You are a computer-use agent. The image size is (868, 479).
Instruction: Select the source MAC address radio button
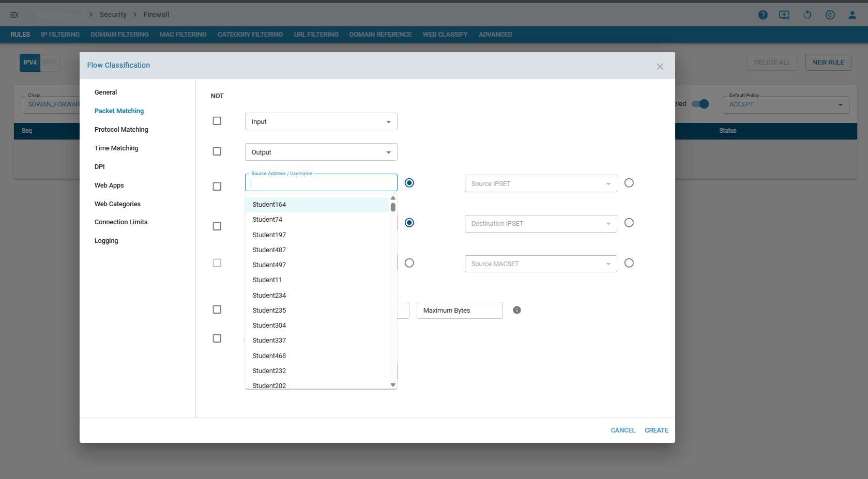[409, 263]
